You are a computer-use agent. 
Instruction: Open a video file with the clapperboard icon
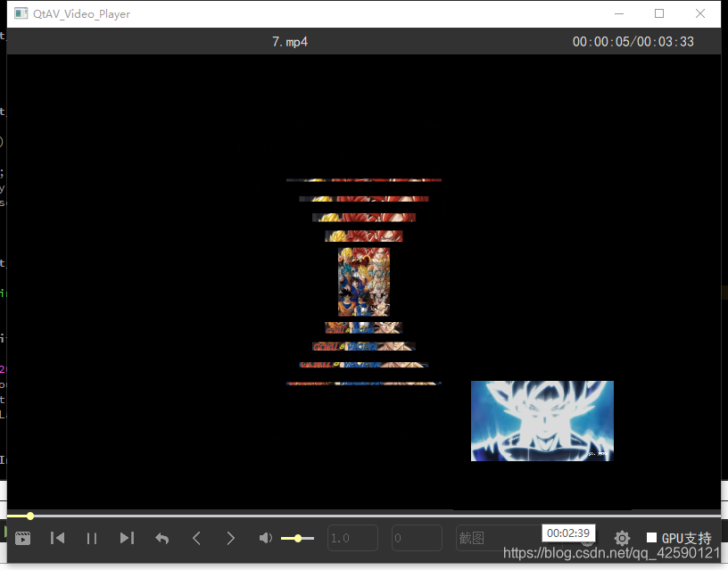pos(22,539)
